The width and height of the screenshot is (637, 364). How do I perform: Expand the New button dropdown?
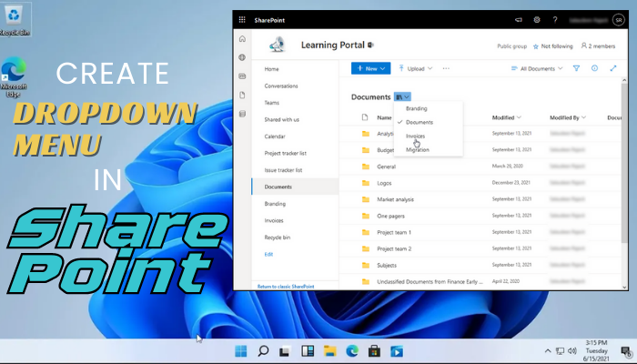tap(371, 68)
